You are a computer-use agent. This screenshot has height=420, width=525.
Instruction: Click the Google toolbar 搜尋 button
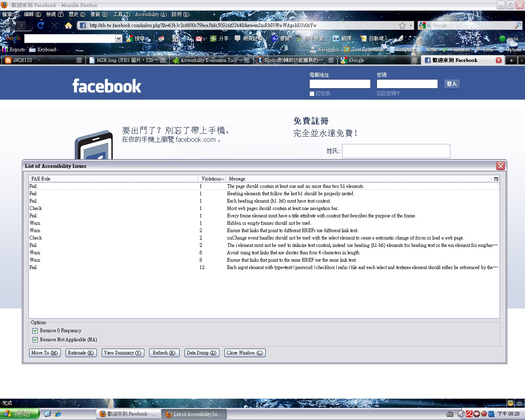(x=135, y=39)
